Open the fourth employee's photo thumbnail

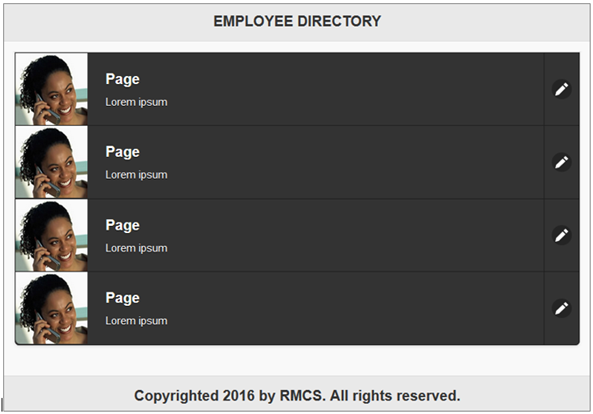click(x=51, y=308)
